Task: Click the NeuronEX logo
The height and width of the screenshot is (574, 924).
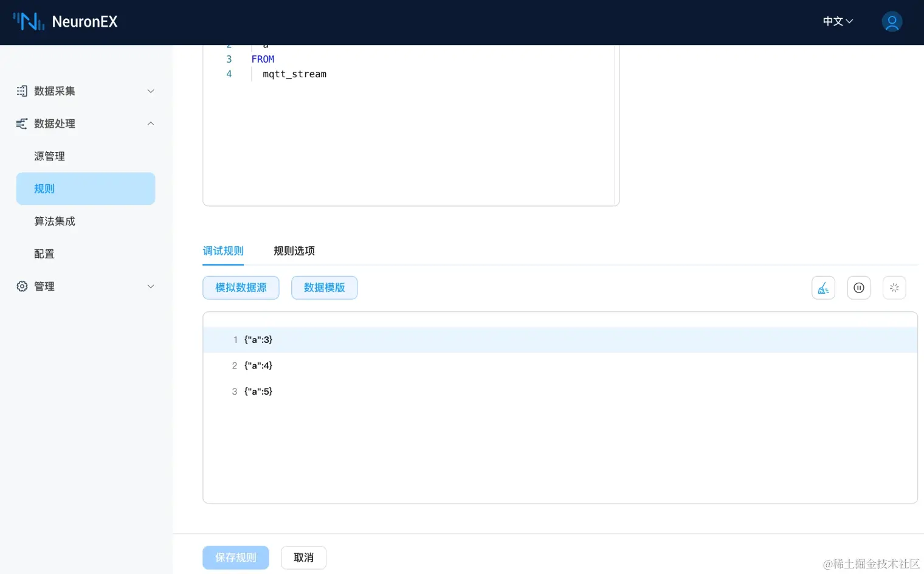Action: (66, 22)
